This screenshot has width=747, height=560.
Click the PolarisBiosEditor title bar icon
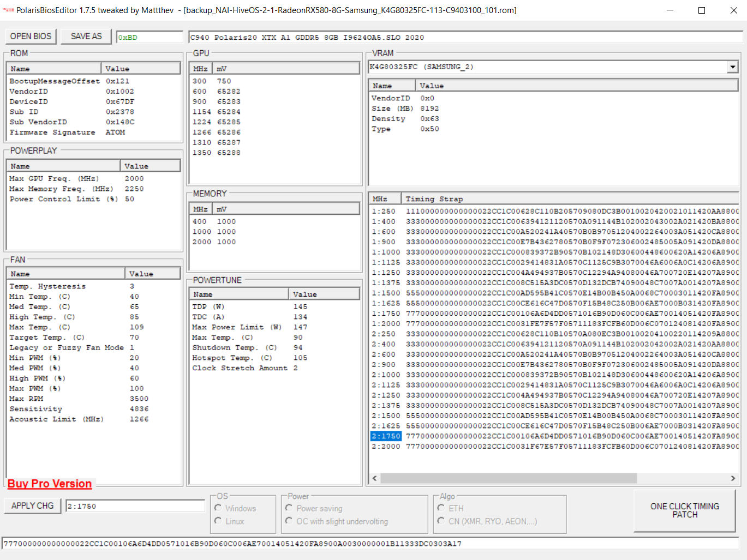coord(8,10)
